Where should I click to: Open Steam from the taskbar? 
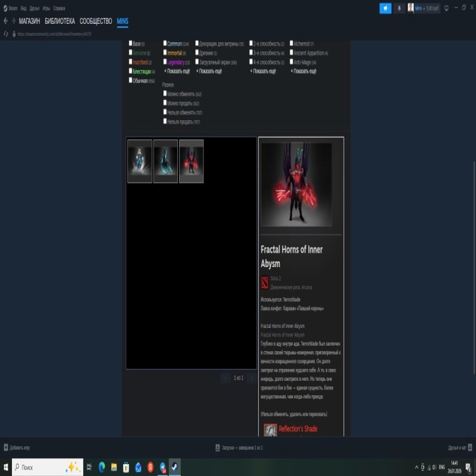pyautogui.click(x=173, y=468)
